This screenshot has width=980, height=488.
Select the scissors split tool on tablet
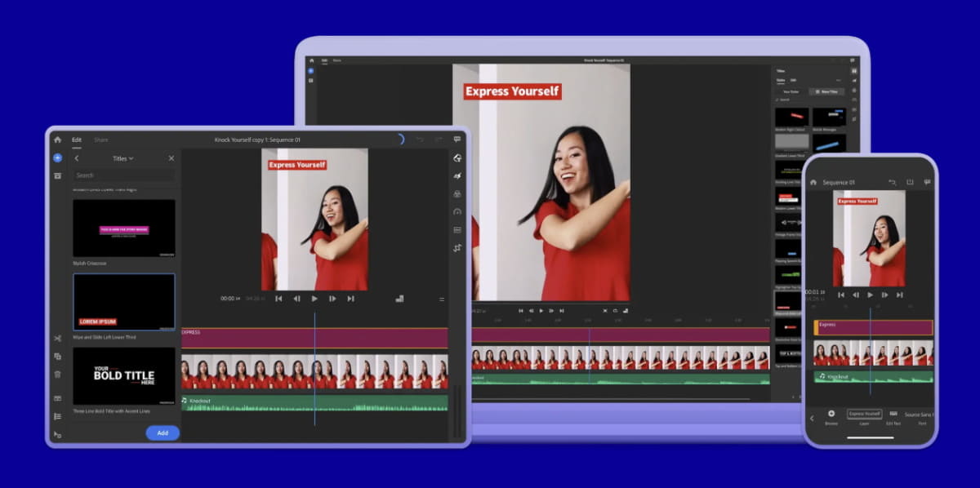coord(57,338)
